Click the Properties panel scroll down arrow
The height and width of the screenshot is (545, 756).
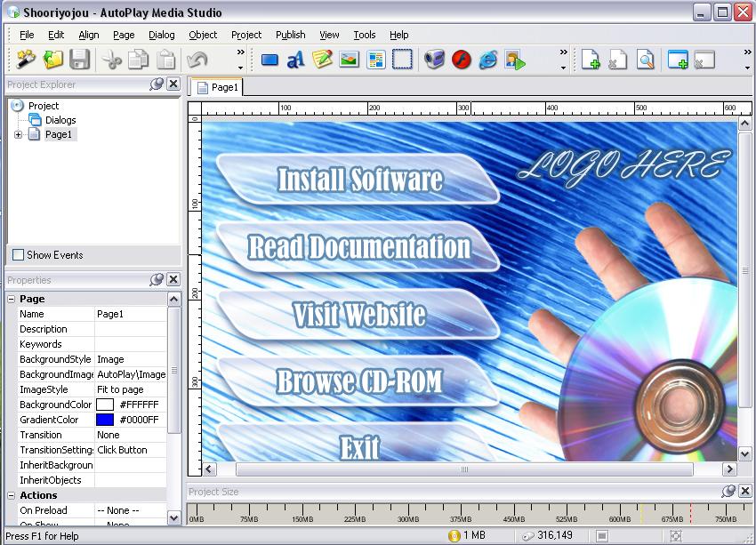tap(173, 518)
